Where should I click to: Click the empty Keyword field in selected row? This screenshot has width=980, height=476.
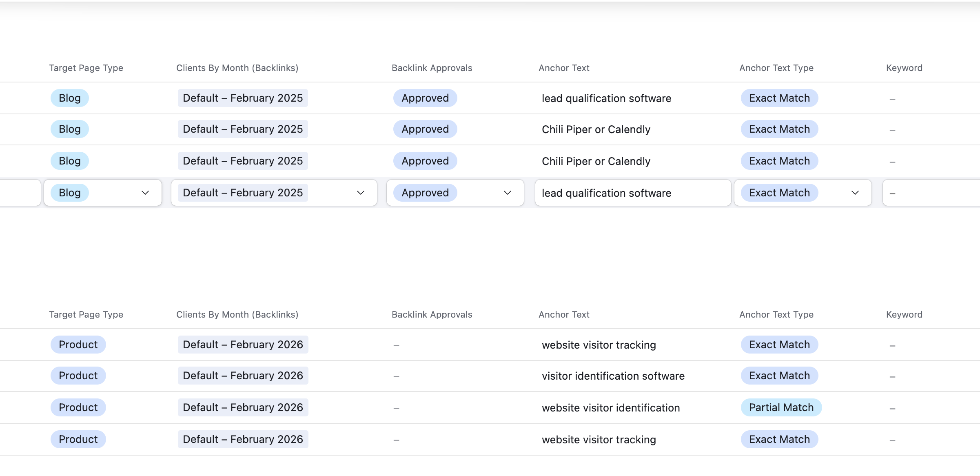tap(930, 193)
